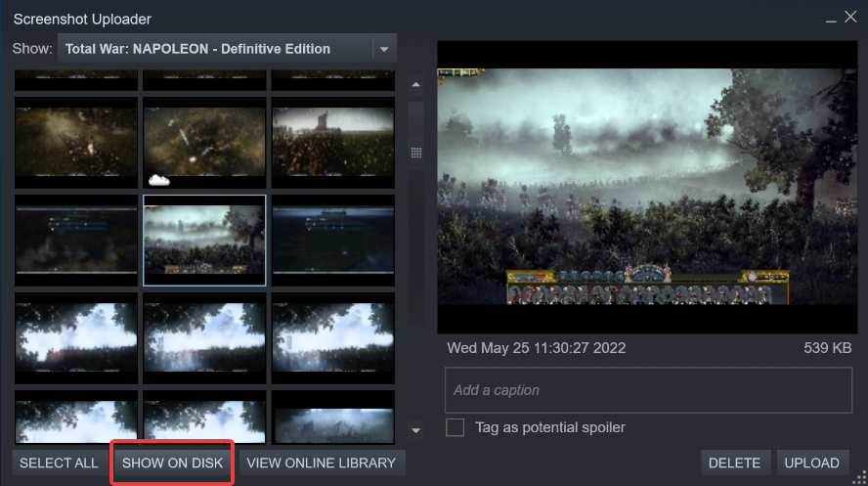Click the large screenshot preview image

647,187
